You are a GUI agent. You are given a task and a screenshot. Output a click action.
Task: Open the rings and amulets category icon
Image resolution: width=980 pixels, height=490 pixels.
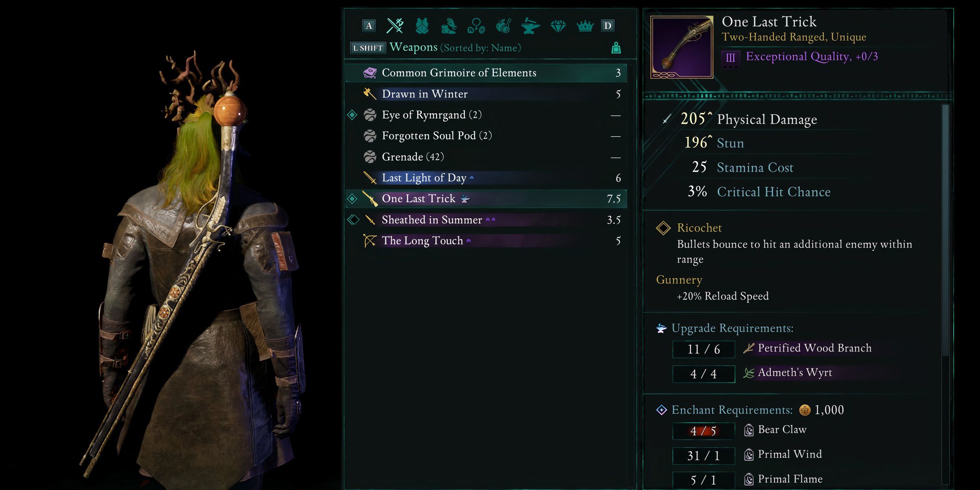476,26
